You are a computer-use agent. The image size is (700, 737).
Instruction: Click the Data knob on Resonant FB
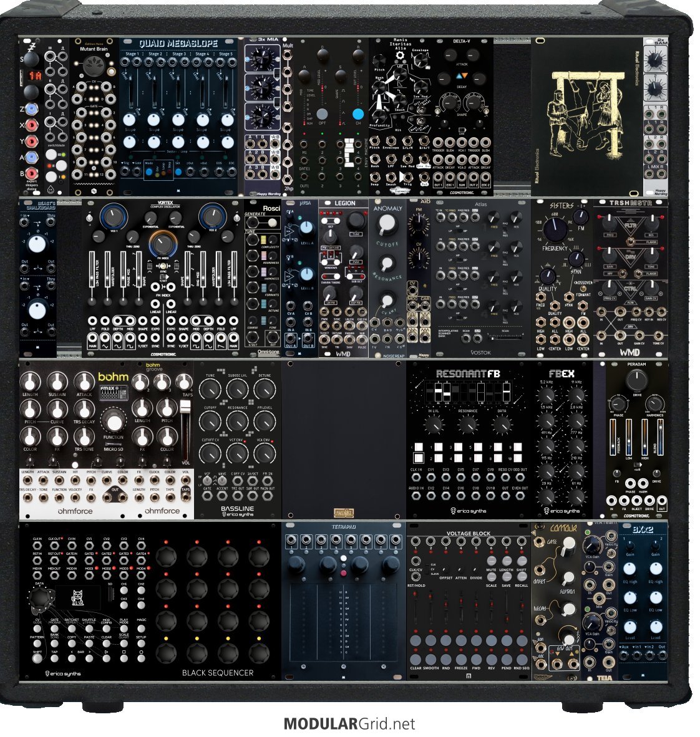pyautogui.click(x=502, y=425)
